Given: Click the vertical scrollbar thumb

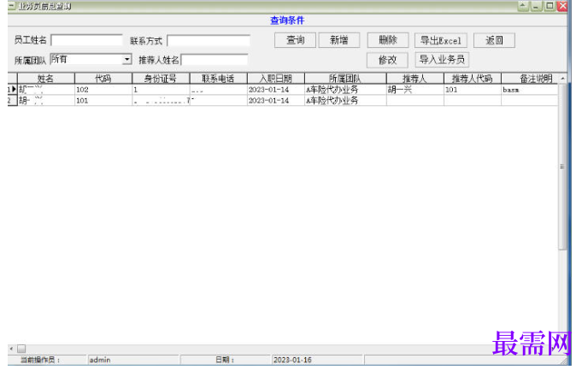Looking at the screenshot, I should tap(562, 167).
